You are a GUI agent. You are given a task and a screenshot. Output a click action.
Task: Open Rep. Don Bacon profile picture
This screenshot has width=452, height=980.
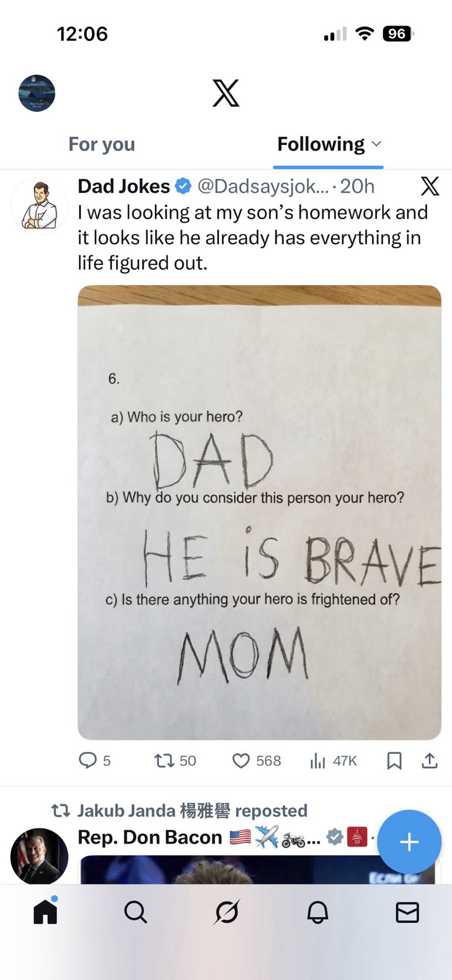(39, 856)
